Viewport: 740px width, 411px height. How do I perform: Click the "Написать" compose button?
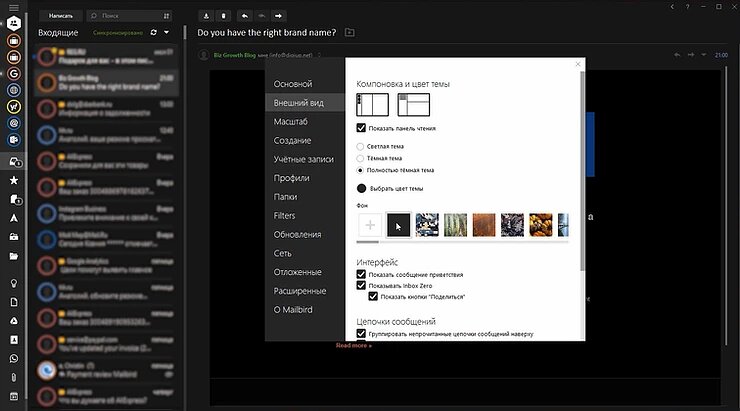[61, 16]
